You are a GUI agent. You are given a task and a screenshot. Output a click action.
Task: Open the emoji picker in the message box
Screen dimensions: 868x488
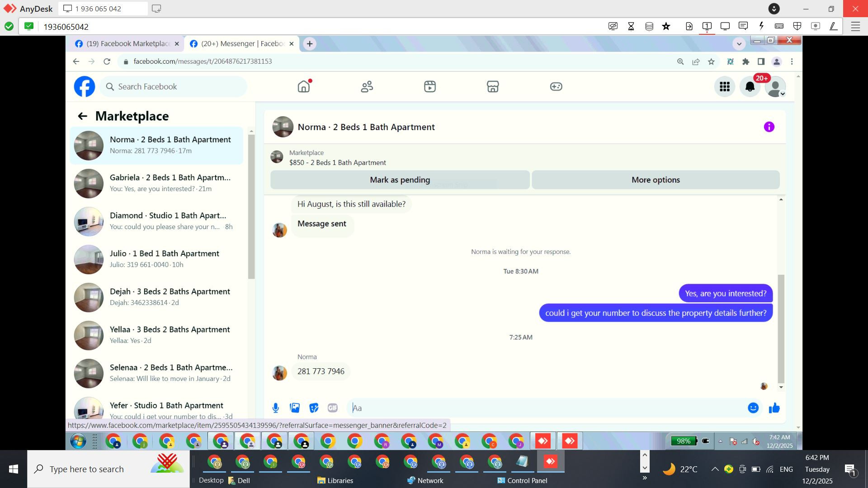click(753, 408)
